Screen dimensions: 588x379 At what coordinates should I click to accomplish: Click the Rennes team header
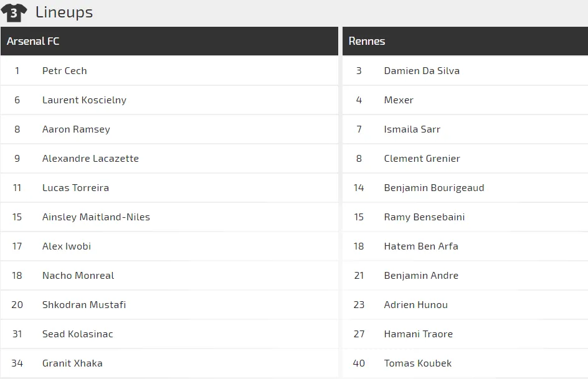(x=367, y=41)
